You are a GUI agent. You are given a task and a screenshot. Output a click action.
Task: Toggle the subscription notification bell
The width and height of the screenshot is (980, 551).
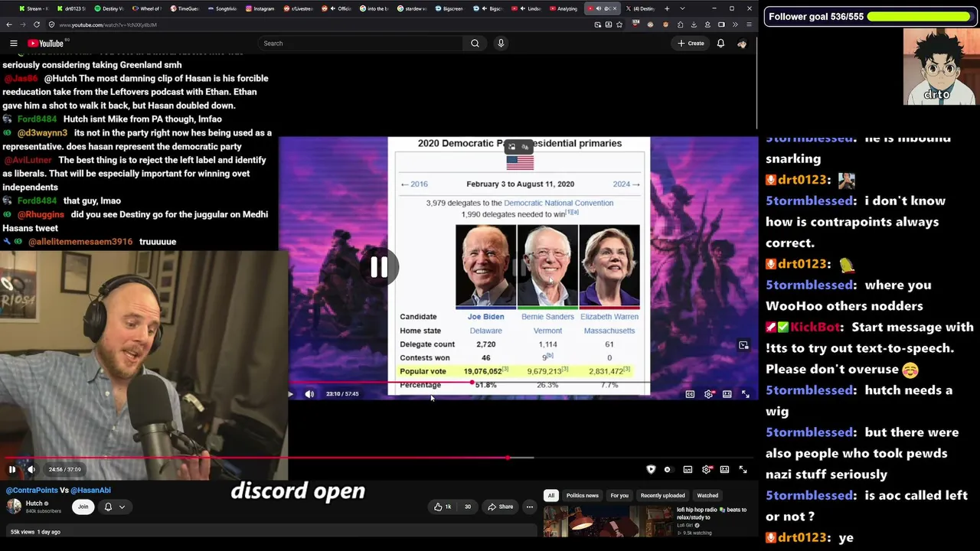click(108, 507)
